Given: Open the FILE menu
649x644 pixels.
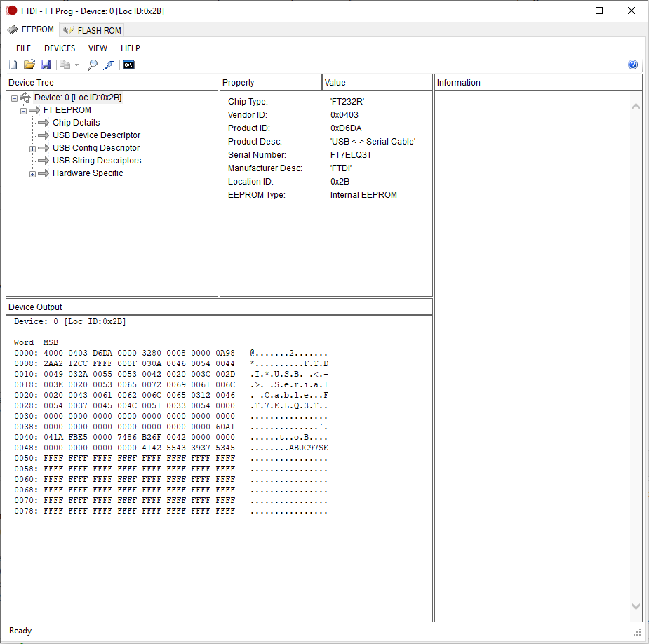Looking at the screenshot, I should click(x=24, y=48).
